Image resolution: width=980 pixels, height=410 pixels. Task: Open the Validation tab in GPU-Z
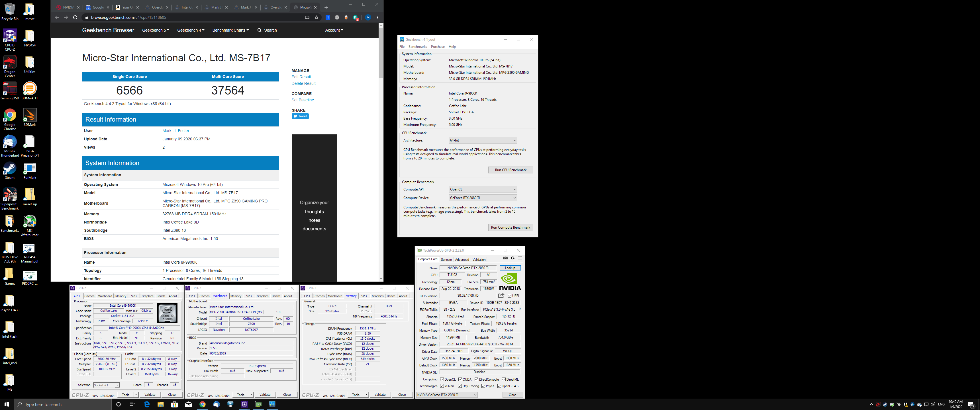(479, 260)
